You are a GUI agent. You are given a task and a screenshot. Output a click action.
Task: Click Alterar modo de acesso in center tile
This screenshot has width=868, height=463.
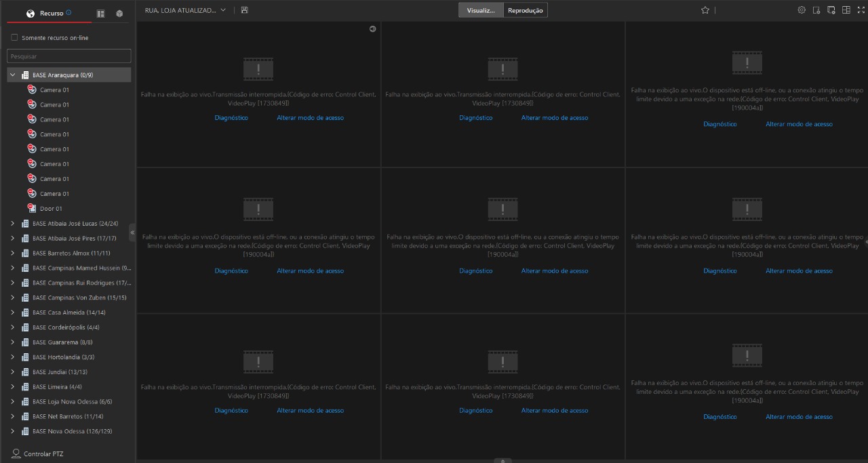pyautogui.click(x=554, y=271)
